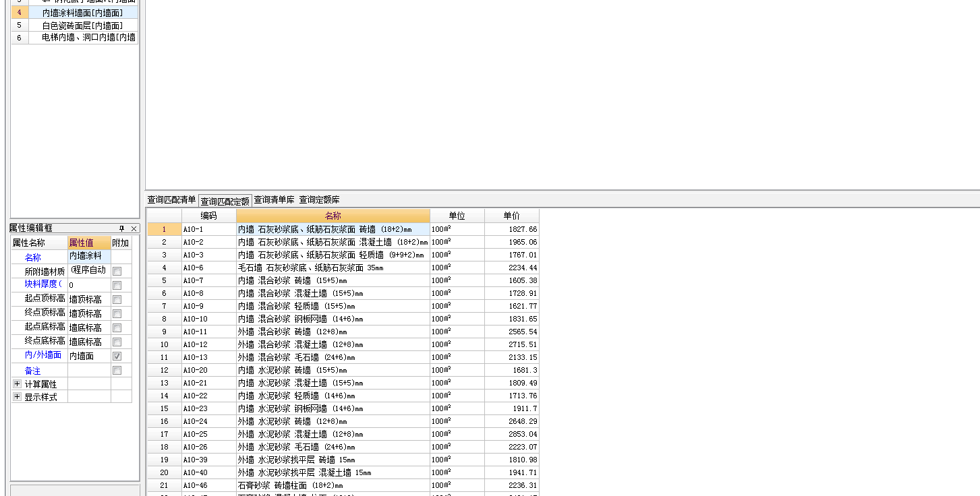Click code cell A10-23

pyautogui.click(x=209, y=408)
